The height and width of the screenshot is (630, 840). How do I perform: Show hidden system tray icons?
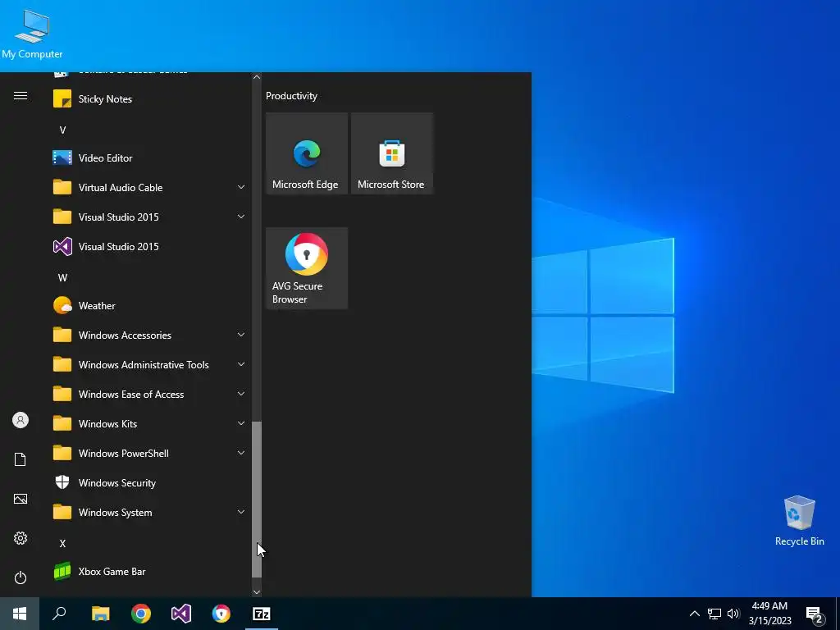[x=694, y=614]
